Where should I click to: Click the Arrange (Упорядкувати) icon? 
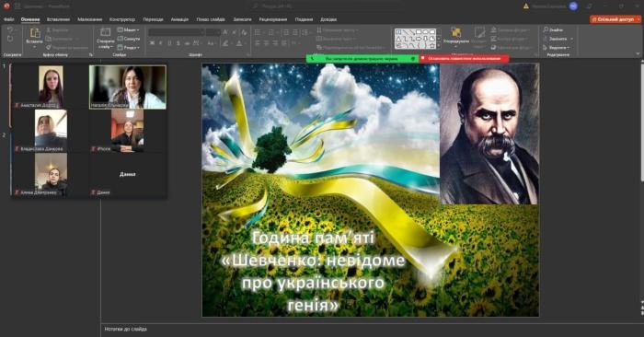click(x=456, y=32)
